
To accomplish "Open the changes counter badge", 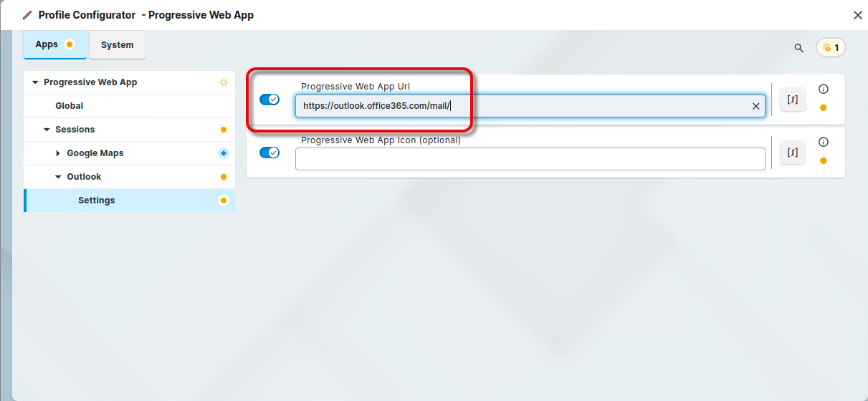I will 831,48.
